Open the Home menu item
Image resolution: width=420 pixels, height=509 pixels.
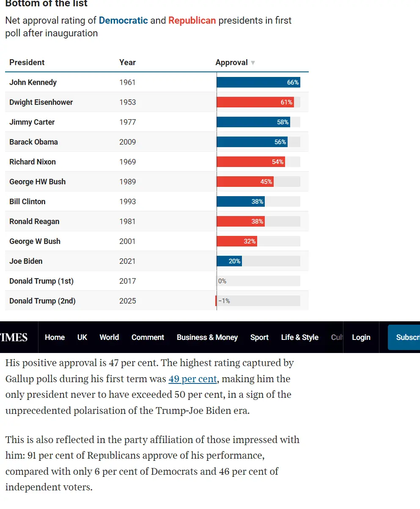click(55, 337)
